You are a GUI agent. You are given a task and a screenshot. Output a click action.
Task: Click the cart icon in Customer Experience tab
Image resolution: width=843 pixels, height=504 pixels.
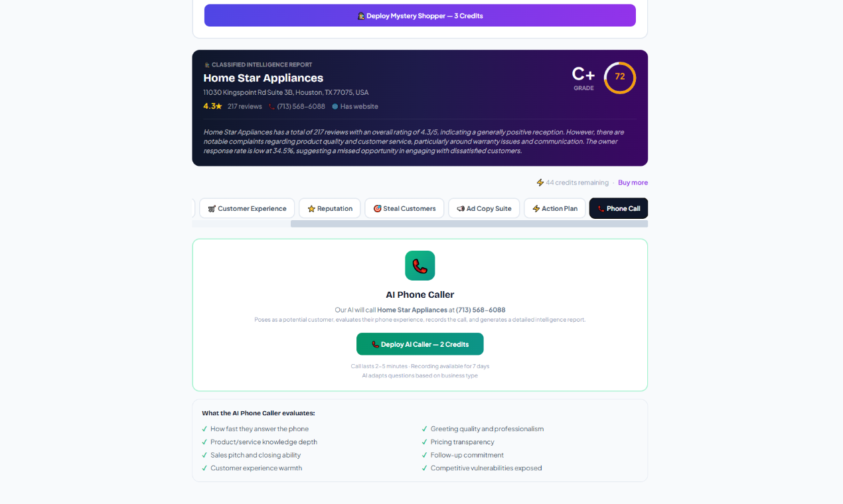[212, 208]
